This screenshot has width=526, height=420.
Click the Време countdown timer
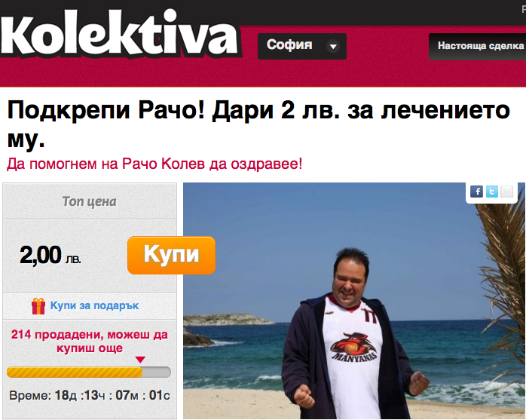(90, 395)
